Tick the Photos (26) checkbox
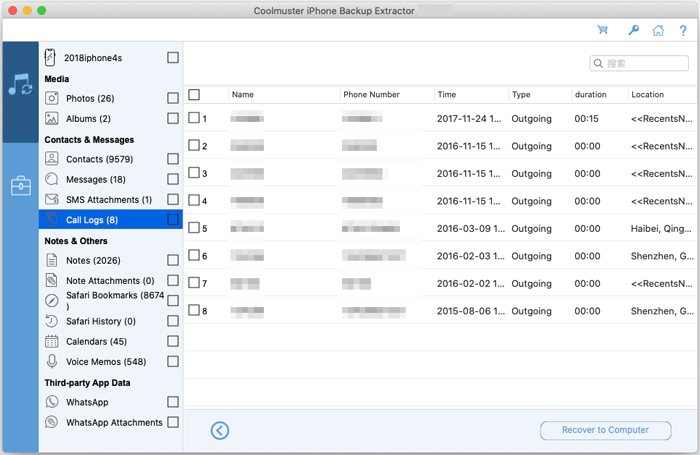Image resolution: width=700 pixels, height=455 pixels. point(173,98)
